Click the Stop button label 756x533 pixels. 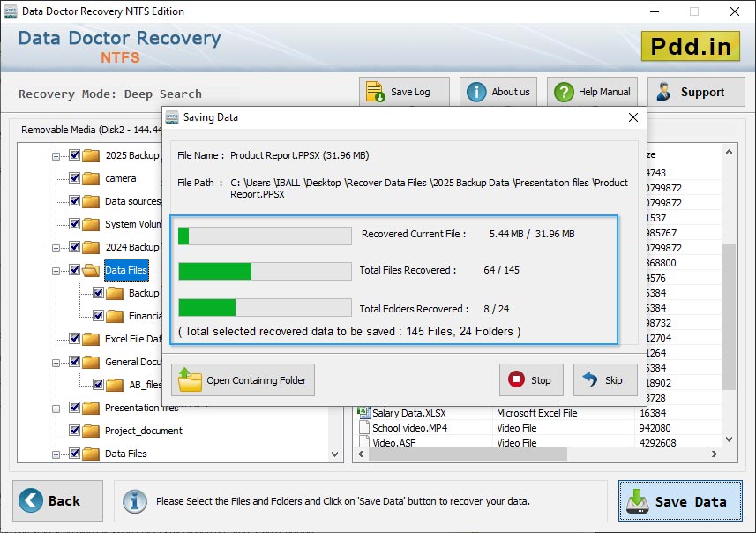click(541, 380)
